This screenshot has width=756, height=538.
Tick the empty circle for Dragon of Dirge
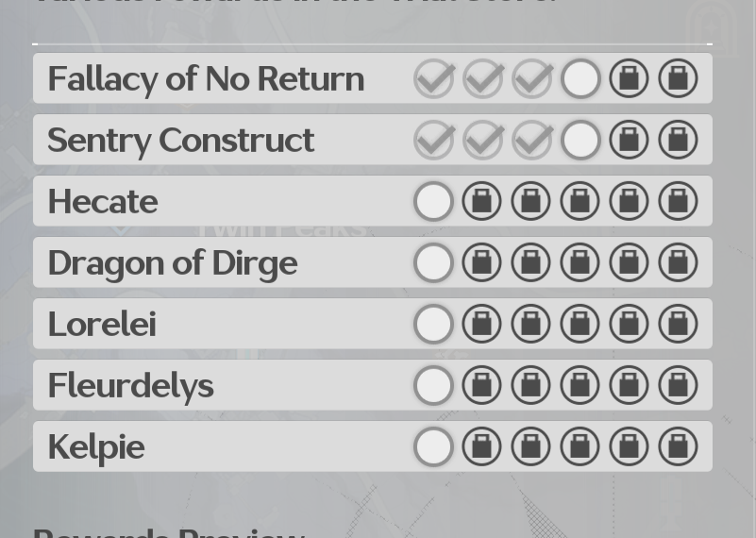coord(433,262)
